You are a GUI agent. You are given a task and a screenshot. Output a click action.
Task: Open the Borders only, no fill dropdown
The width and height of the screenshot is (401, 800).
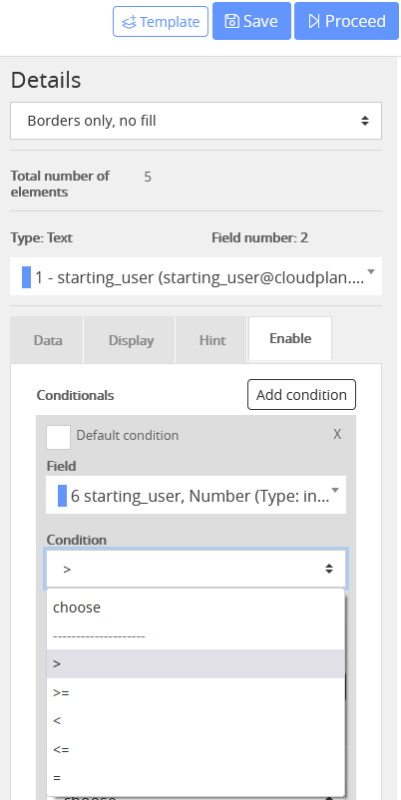[x=196, y=121]
